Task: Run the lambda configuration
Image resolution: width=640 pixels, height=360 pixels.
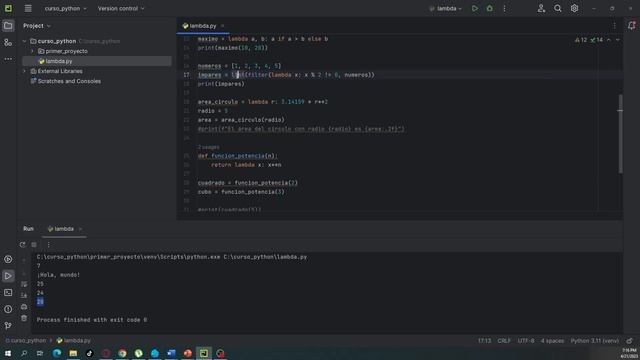Action: point(475,8)
